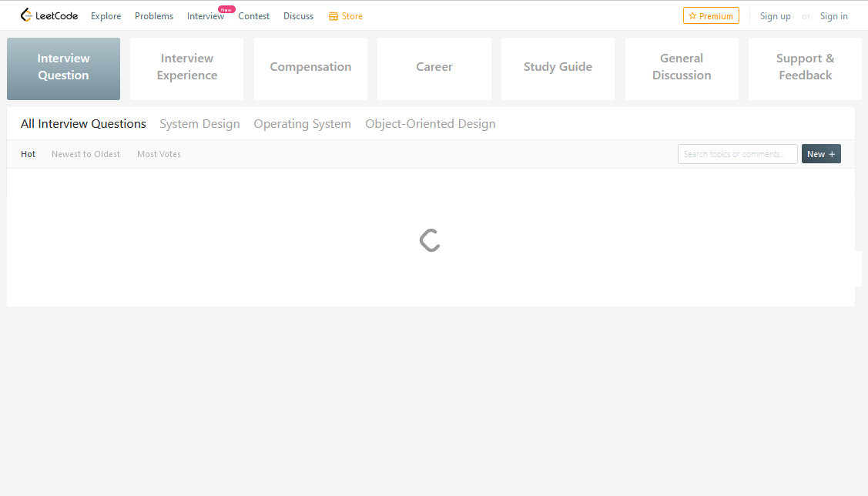Go to Problems in the navbar
The width and height of the screenshot is (868, 496).
tap(154, 16)
